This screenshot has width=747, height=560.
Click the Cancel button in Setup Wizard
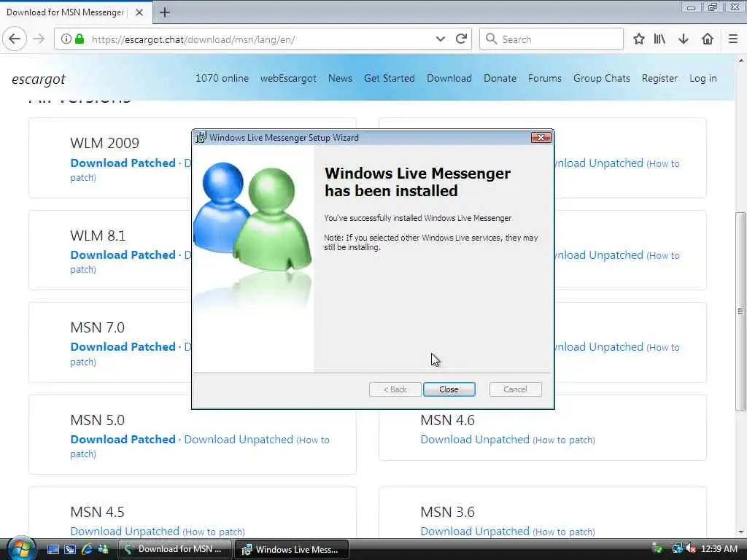point(515,389)
